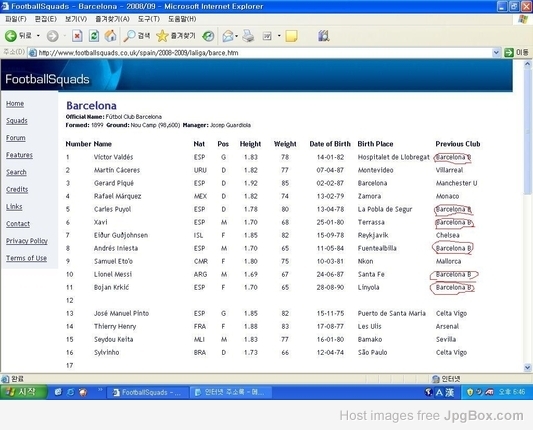Viewport: 533px width, 430px height.
Task: Click the Hanja conversion tray icon
Action: (x=449, y=392)
